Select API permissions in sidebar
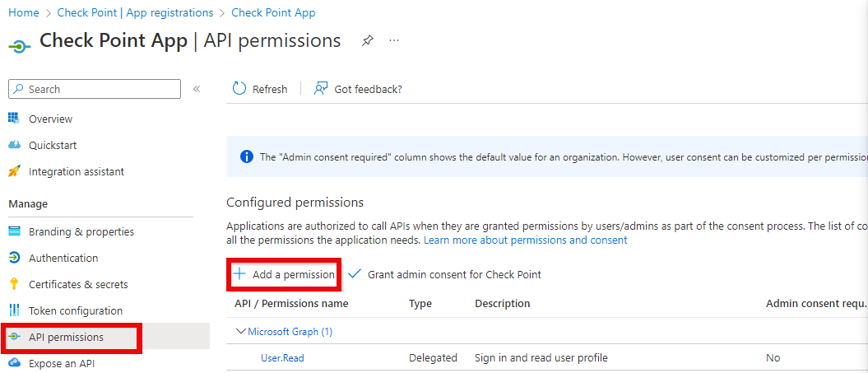The width and height of the screenshot is (868, 373). point(66,338)
